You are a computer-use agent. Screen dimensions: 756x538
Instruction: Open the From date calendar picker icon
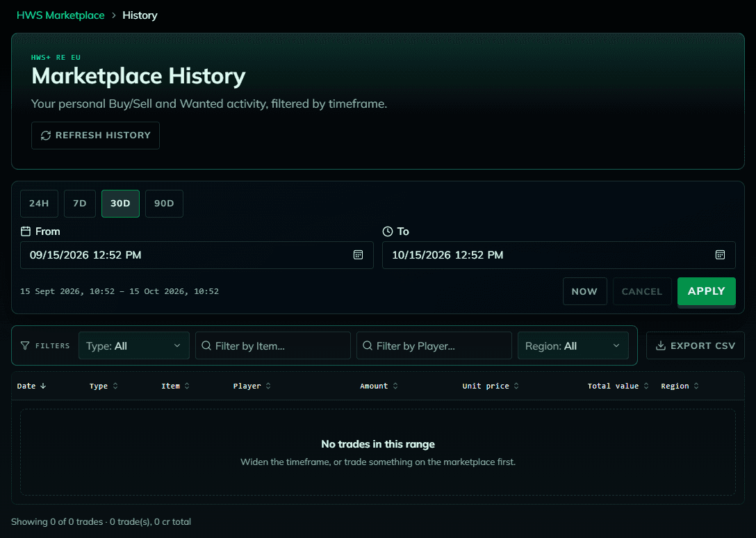[x=358, y=255]
